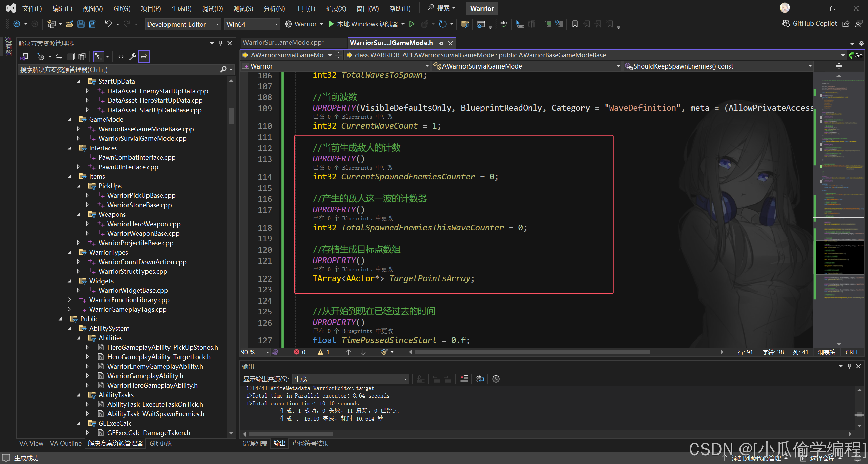Switch to the WarriorSurvialGameMode.cpp tab
This screenshot has height=464, width=868.
(x=283, y=43)
